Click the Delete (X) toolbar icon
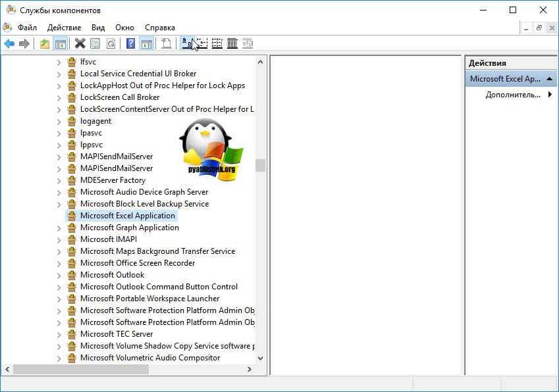This screenshot has width=559, height=392. pyautogui.click(x=80, y=44)
